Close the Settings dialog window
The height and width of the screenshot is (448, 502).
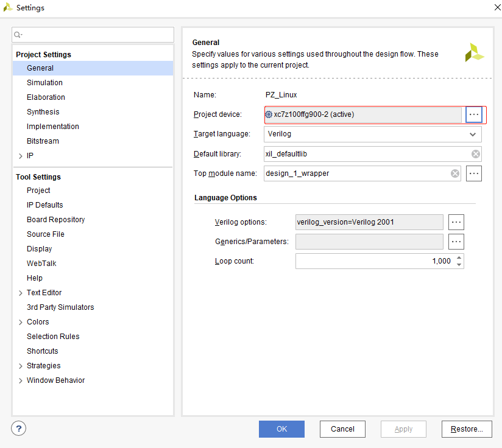(x=497, y=7)
